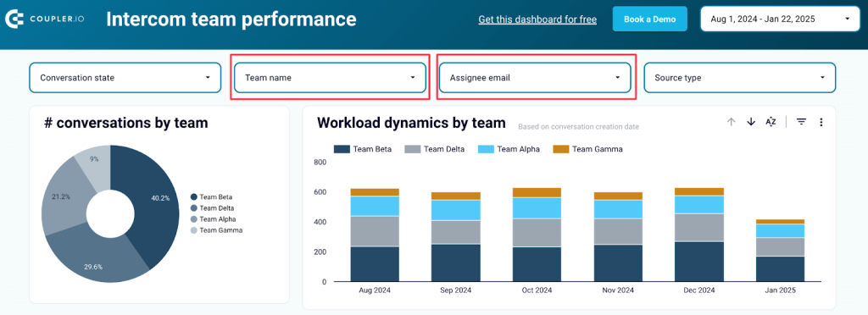Click the 800 y-axis label
Viewport: 868px width, 315px height.
(320, 162)
